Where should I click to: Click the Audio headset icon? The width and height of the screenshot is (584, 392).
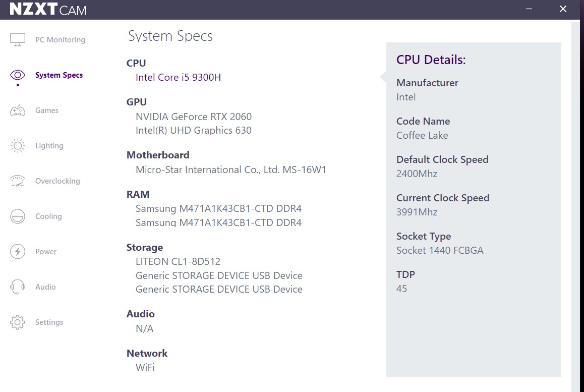coord(18,287)
